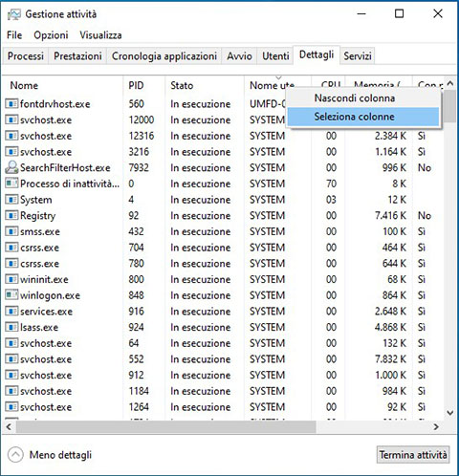This screenshot has height=476, width=459.
Task: Click the horizontal scrollbar thumb
Action: tap(165, 426)
